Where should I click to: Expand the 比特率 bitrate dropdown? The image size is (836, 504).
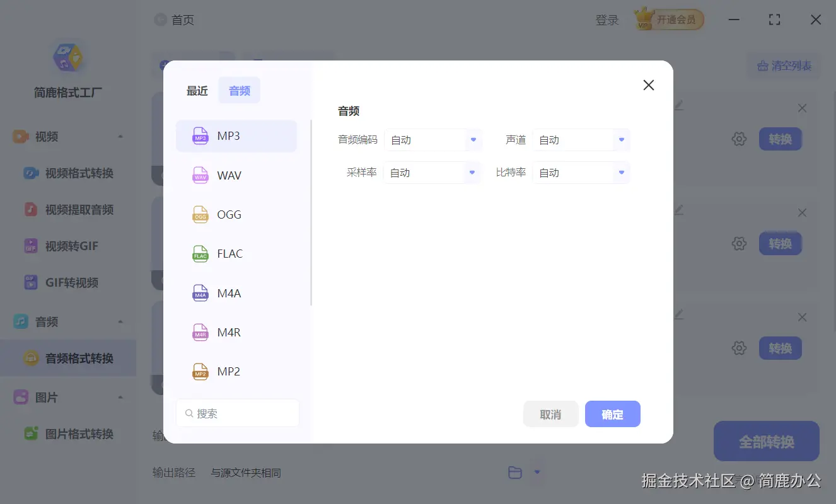(x=580, y=172)
